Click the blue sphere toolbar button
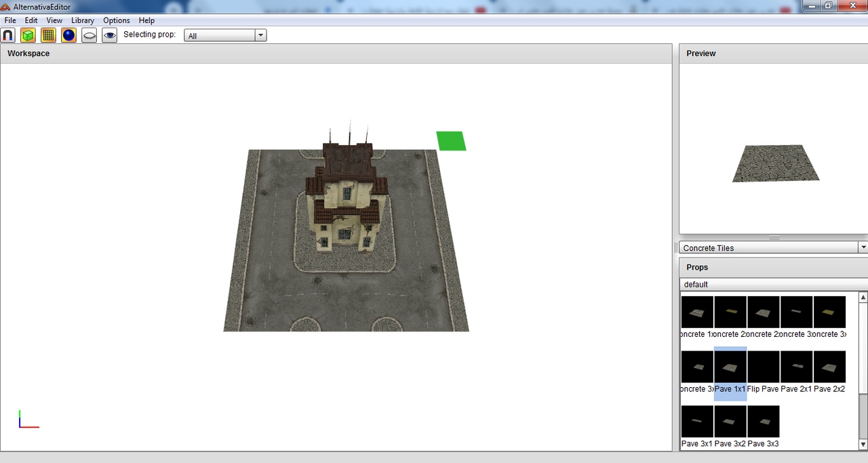The height and width of the screenshot is (463, 868). click(x=68, y=35)
